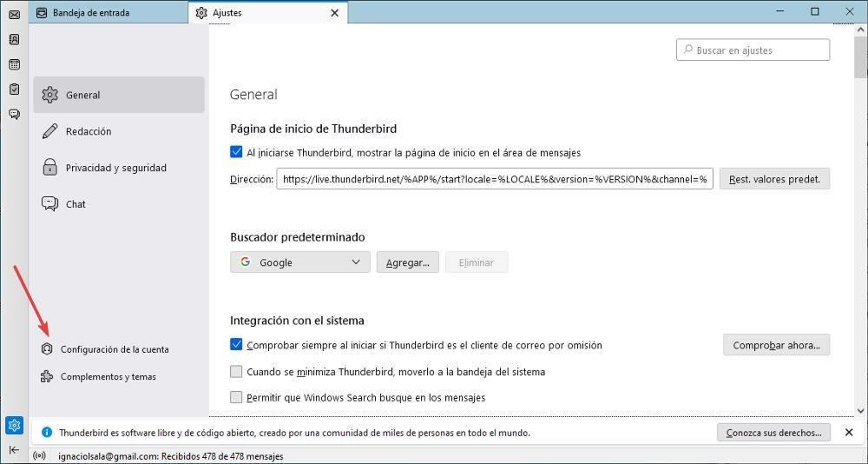Open the Address Book space icon
Image resolution: width=868 pixels, height=464 pixels.
[x=15, y=39]
